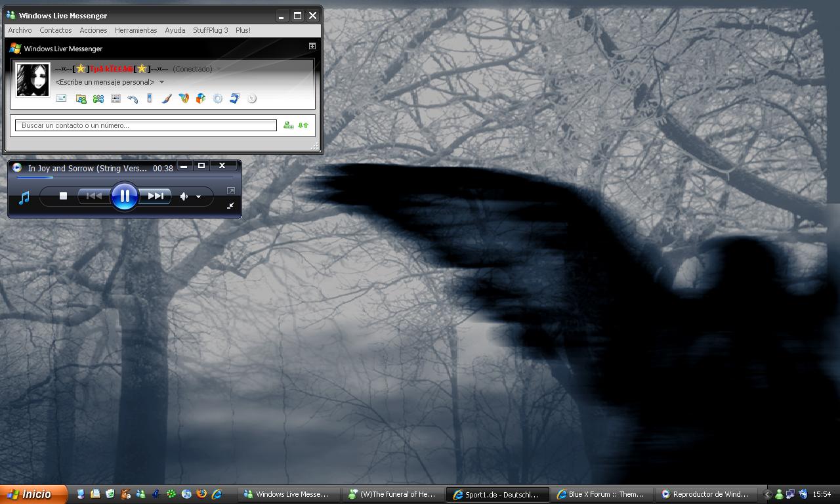Click the phone call handset icon
The image size is (840, 504).
(133, 99)
